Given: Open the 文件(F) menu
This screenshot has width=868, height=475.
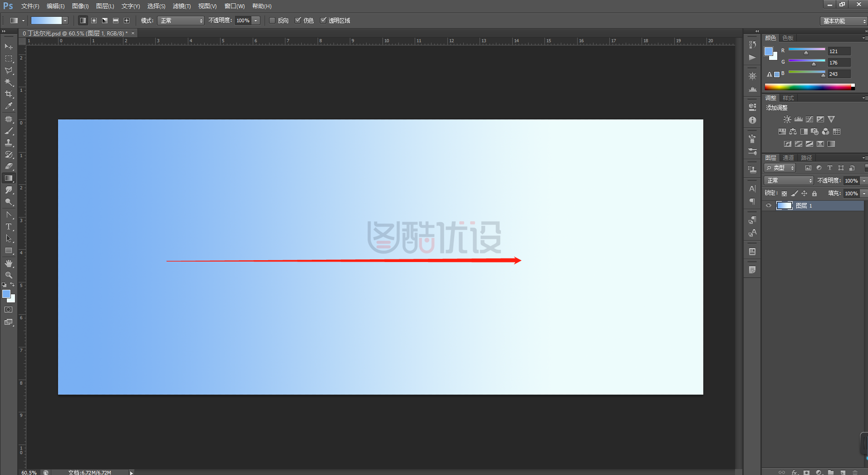Looking at the screenshot, I should pos(30,6).
